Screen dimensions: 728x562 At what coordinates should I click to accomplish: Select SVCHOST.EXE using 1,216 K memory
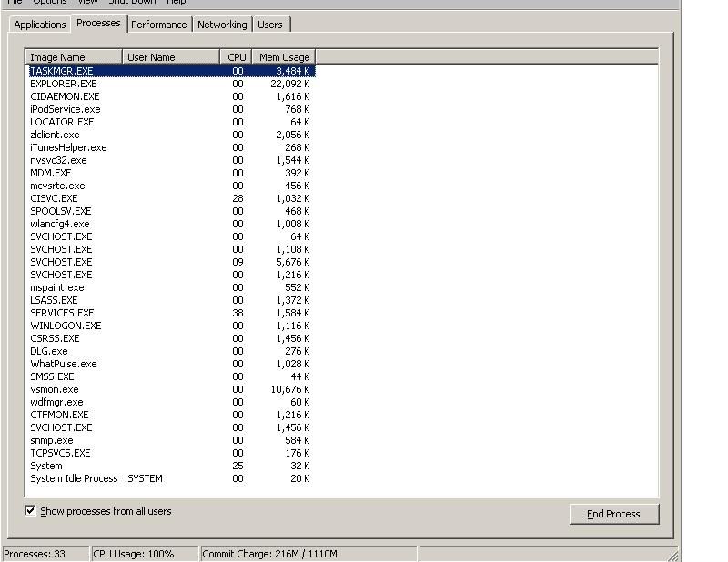click(172, 275)
